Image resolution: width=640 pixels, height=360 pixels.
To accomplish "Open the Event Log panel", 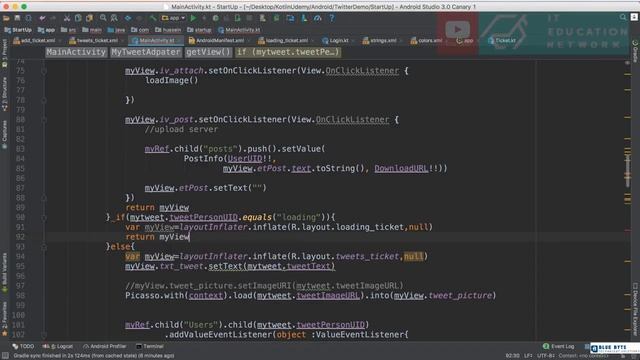I will point(558,346).
